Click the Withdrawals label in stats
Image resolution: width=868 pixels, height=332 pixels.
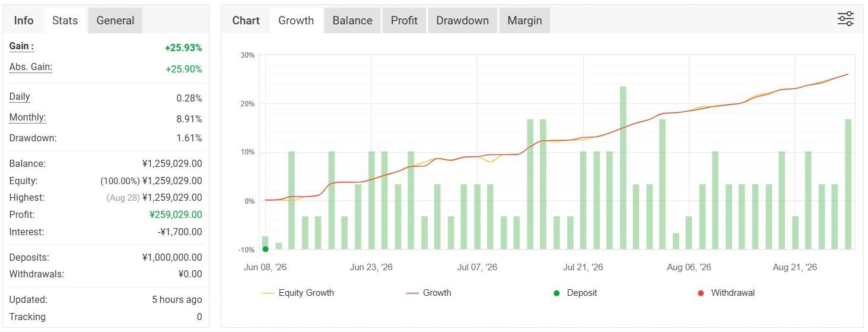[37, 274]
